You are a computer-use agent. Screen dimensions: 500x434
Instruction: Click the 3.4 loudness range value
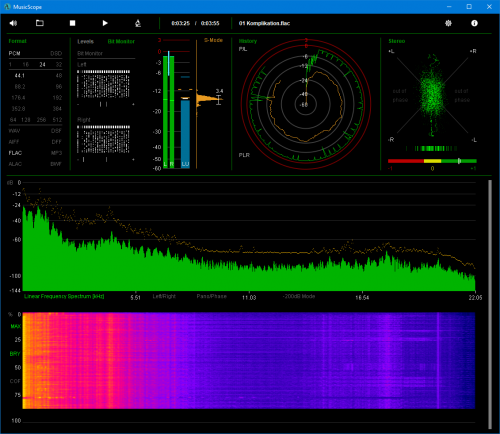[x=219, y=91]
